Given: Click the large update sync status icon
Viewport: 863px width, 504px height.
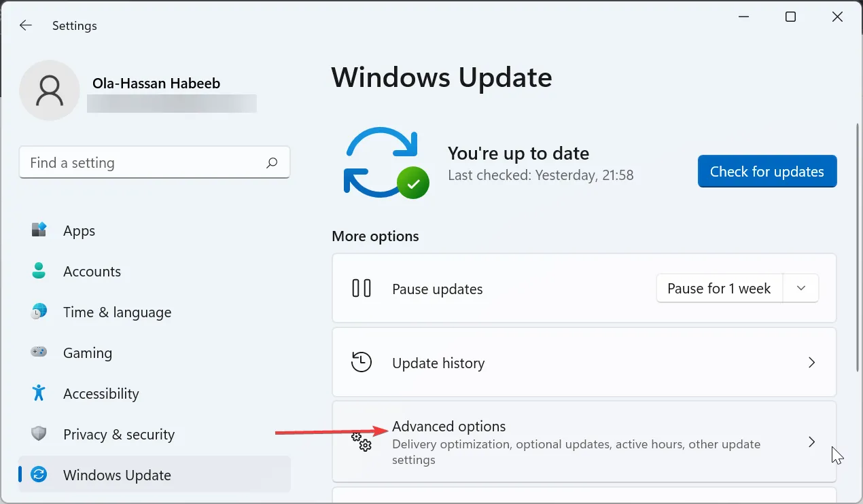Looking at the screenshot, I should pyautogui.click(x=385, y=163).
